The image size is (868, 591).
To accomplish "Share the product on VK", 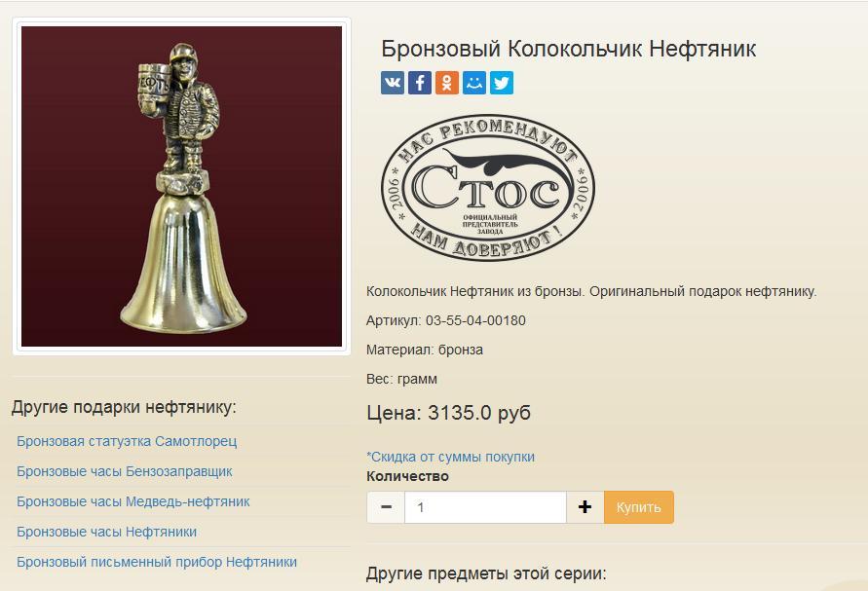I will pos(393,83).
